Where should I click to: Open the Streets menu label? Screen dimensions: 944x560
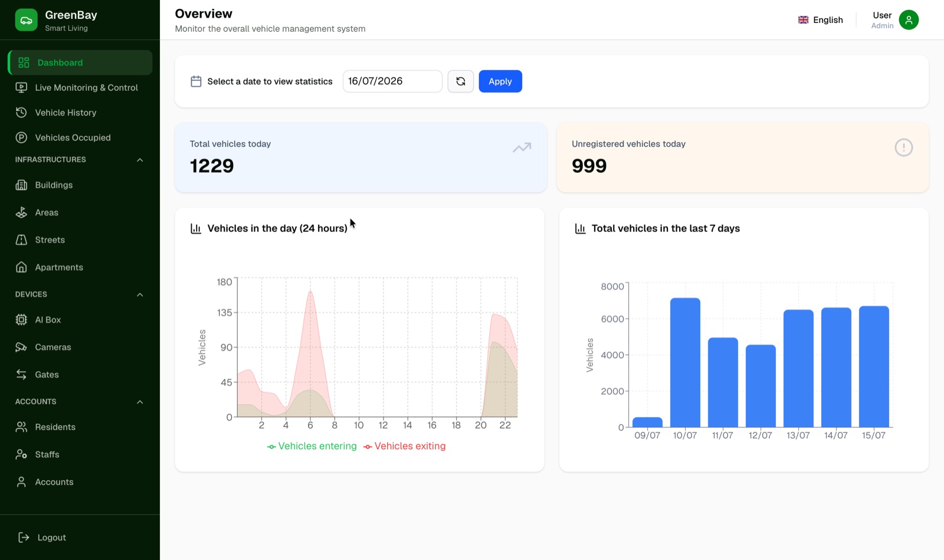point(50,240)
